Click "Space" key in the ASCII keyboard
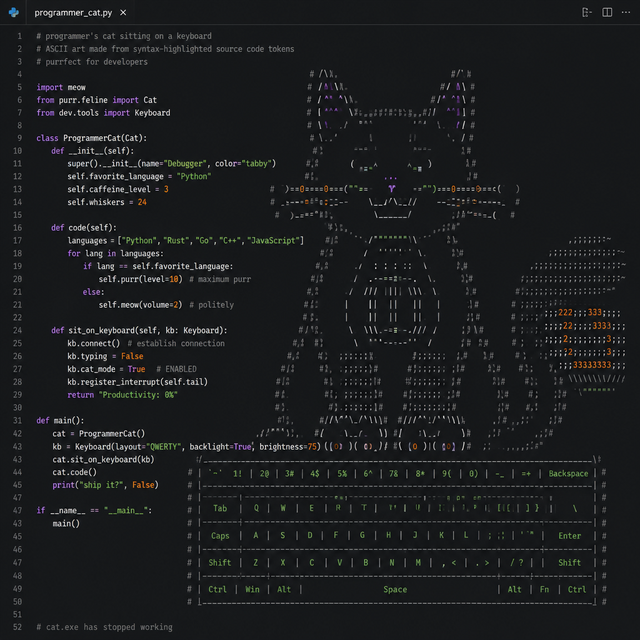 pos(395,590)
